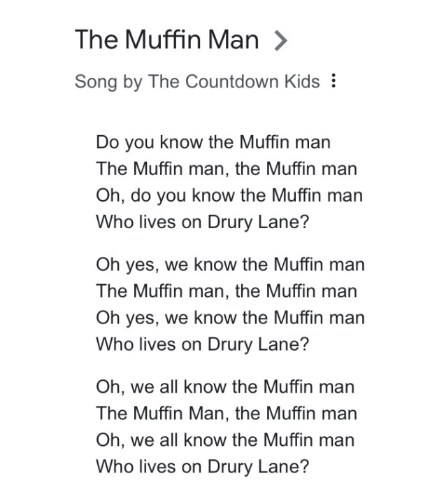The image size is (430, 504).
Task: Click the word Do starting the lyrics
Action: pos(108,142)
